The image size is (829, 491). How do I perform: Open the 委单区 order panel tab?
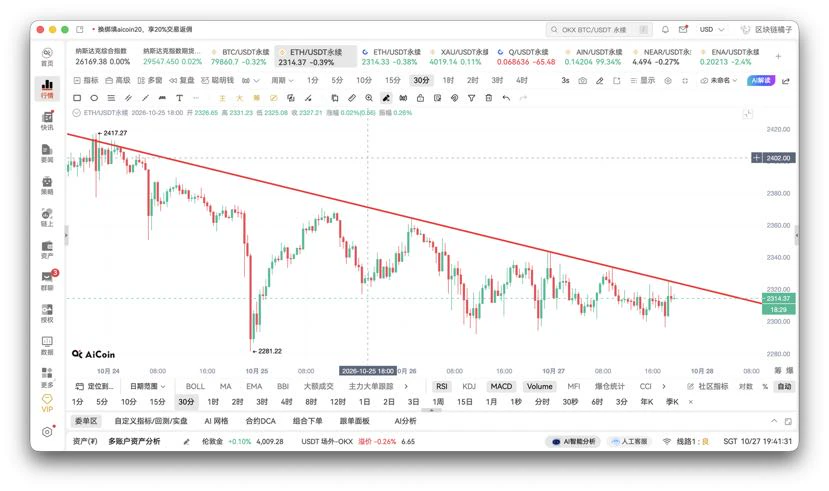(x=86, y=421)
